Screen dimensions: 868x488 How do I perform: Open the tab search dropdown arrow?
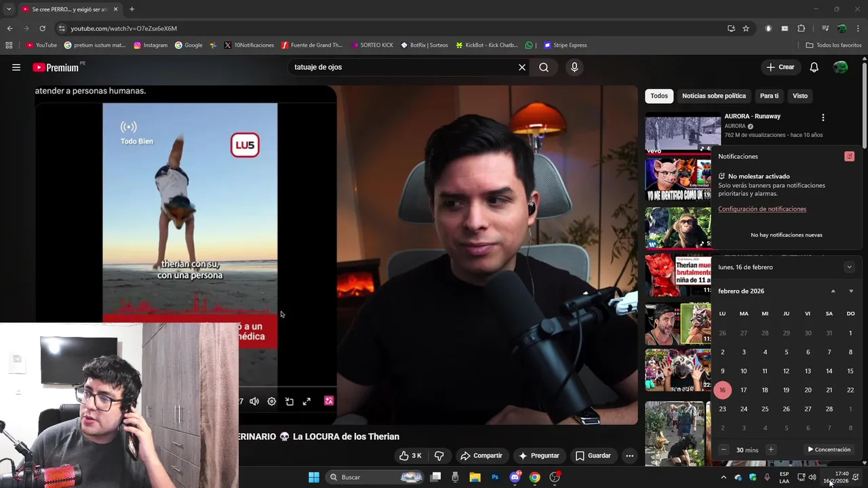click(9, 9)
